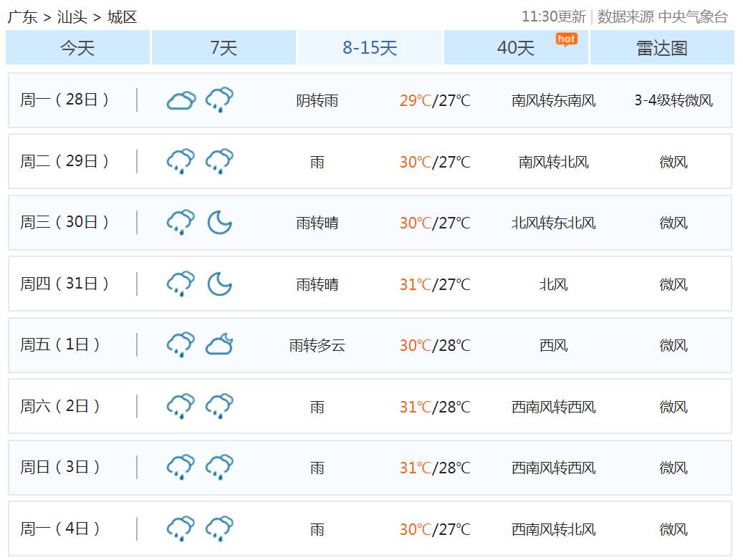Click the cloudy night icon for Friday 1日
743x560 pixels.
pos(219,345)
